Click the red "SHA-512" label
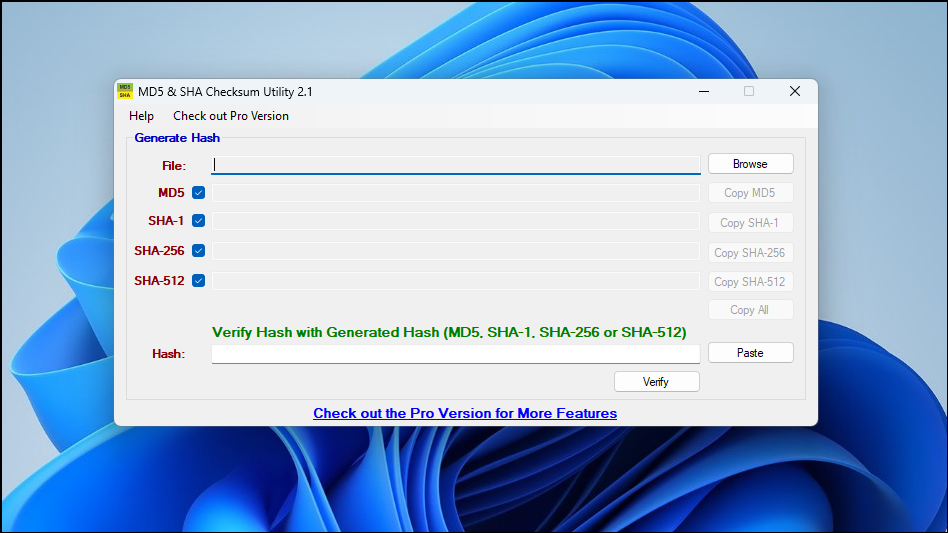The width and height of the screenshot is (948, 533). 159,281
